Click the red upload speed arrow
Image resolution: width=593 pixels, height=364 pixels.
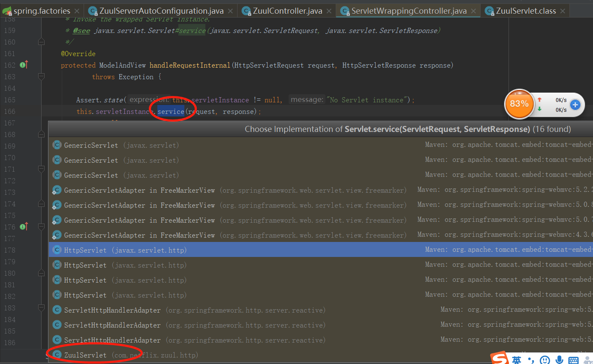tap(539, 100)
